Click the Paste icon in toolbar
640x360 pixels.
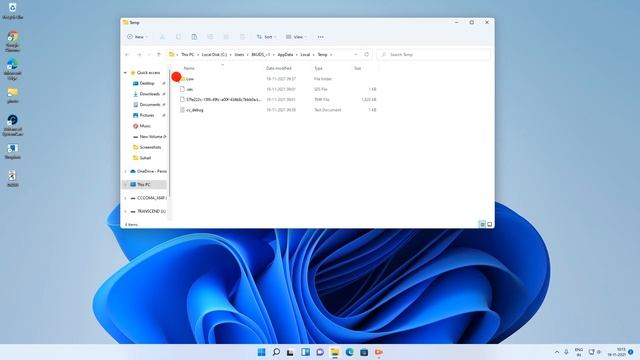[x=194, y=37]
